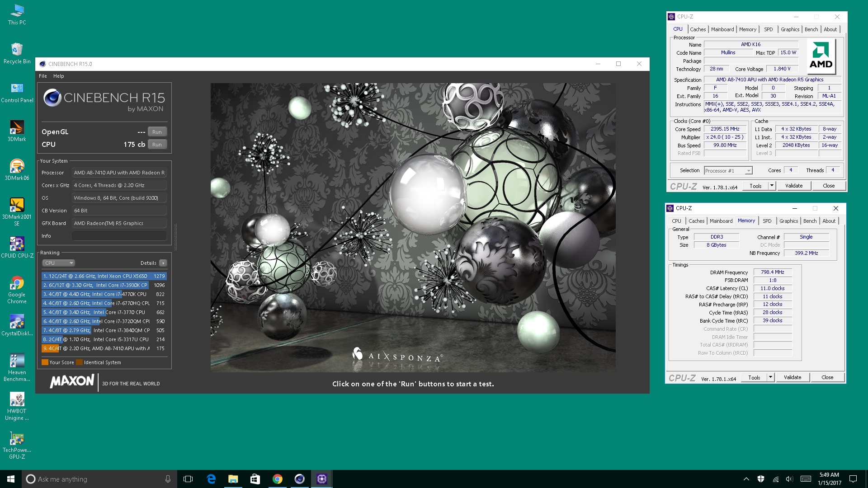Switch to Memory tab in top CPU-Z
Viewport: 868px width, 488px height.
pyautogui.click(x=748, y=29)
